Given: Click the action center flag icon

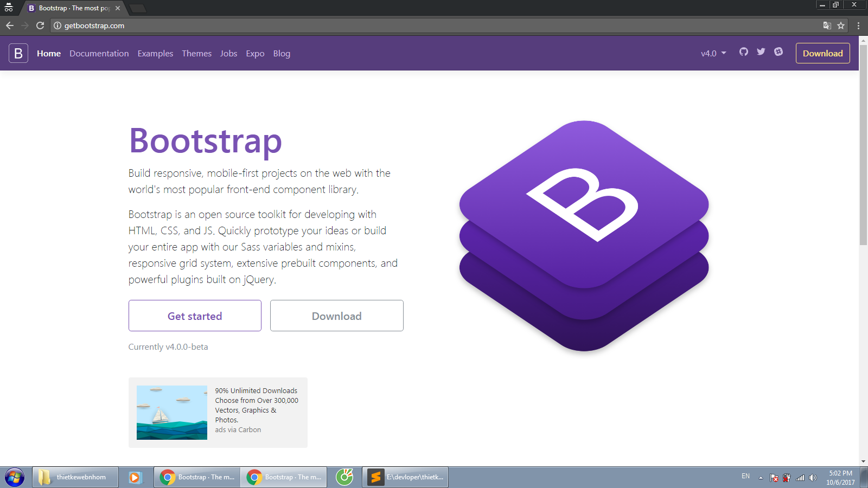Looking at the screenshot, I should click(x=774, y=478).
